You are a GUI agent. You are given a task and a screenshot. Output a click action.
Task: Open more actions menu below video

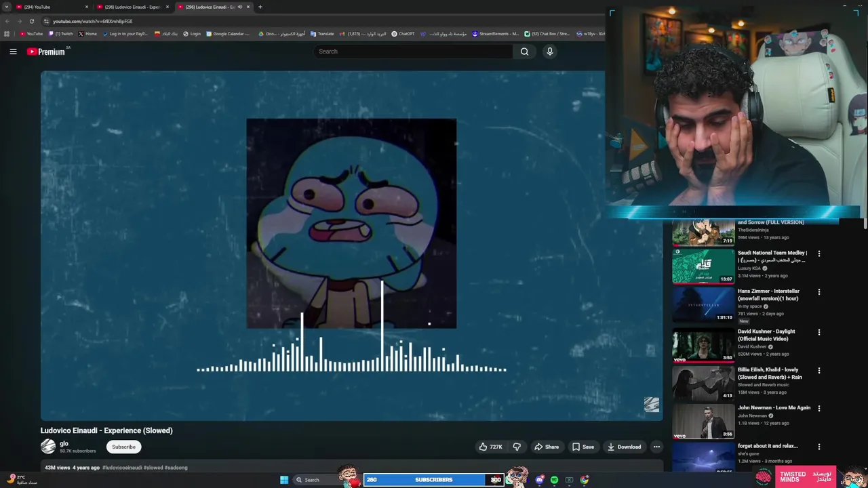tap(656, 447)
